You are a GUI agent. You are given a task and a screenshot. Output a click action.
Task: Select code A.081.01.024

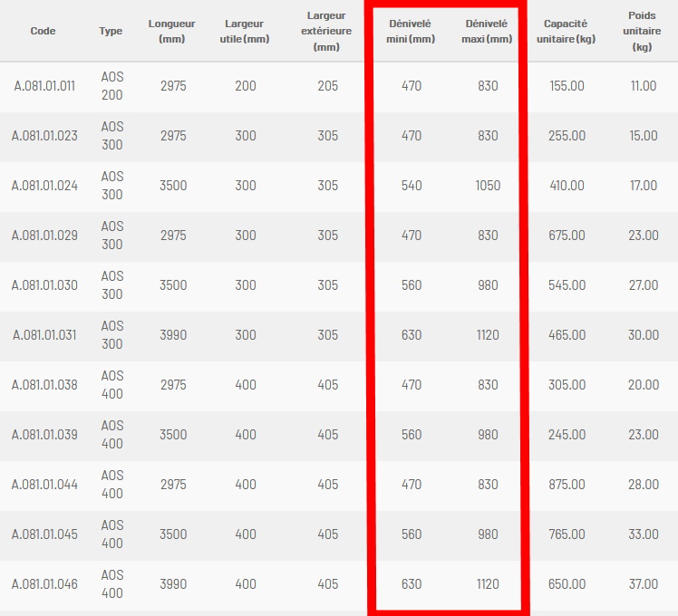click(x=44, y=186)
